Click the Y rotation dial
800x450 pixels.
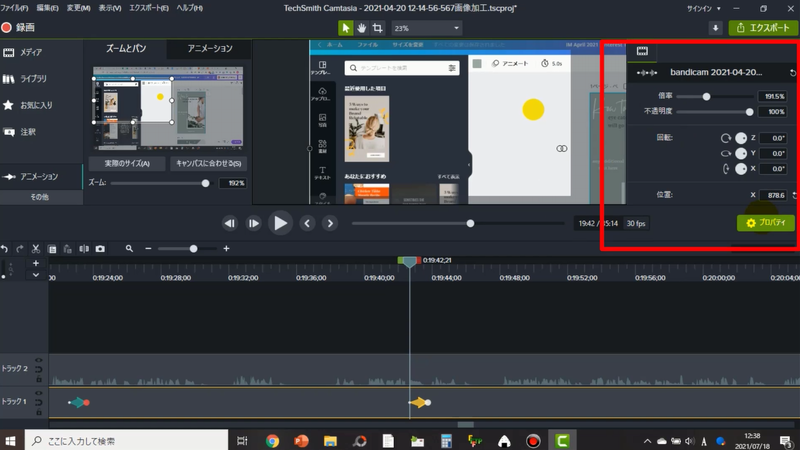click(x=741, y=153)
